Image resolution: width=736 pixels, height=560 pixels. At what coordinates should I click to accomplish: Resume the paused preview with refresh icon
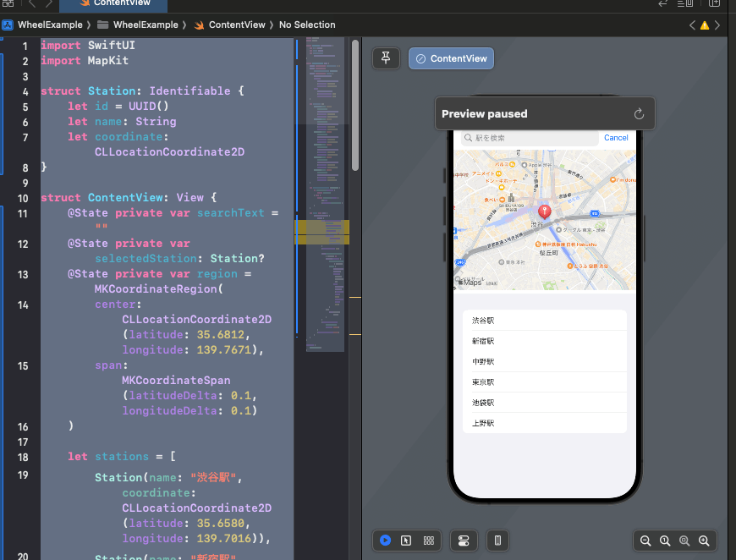[x=639, y=114]
